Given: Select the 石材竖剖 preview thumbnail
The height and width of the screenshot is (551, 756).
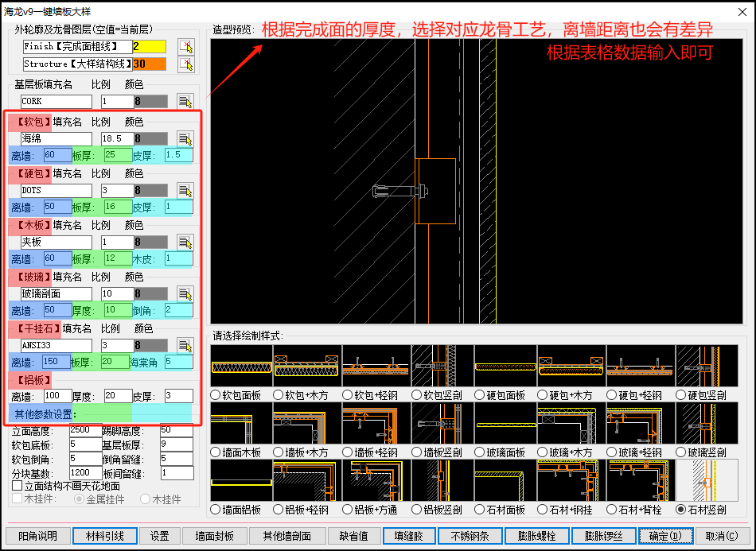Looking at the screenshot, I should (707, 480).
